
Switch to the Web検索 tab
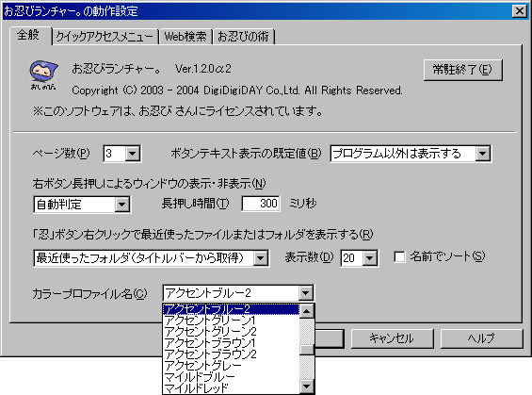pyautogui.click(x=185, y=37)
